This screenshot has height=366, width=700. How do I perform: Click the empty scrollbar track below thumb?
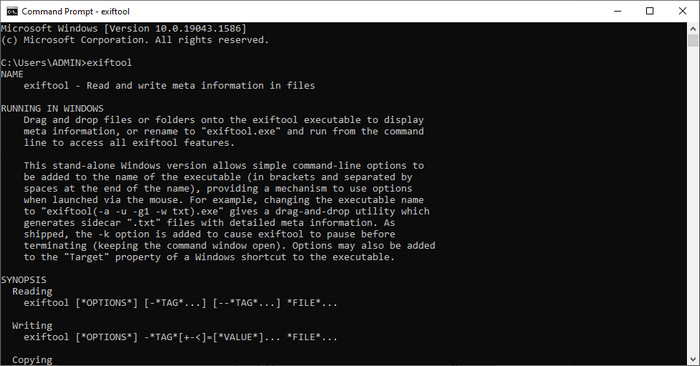[693, 201]
